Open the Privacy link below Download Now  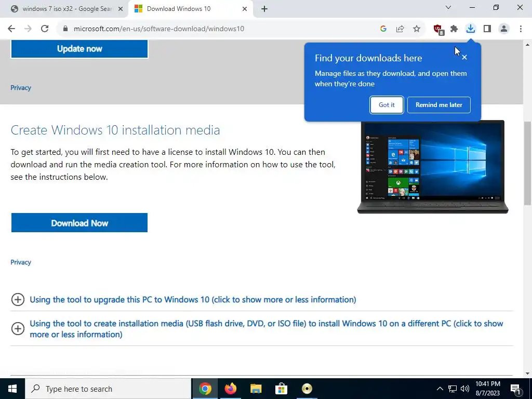coord(21,262)
